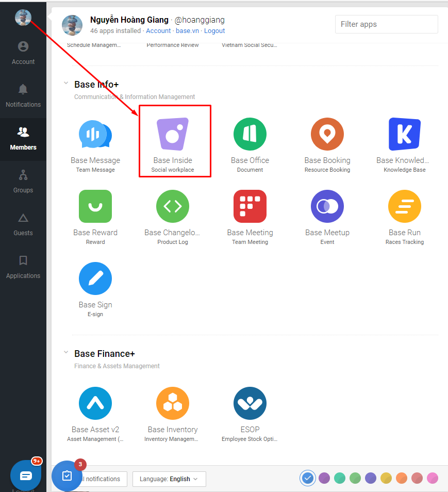The image size is (448, 492).
Task: Focus the Filter apps search field
Action: [387, 24]
